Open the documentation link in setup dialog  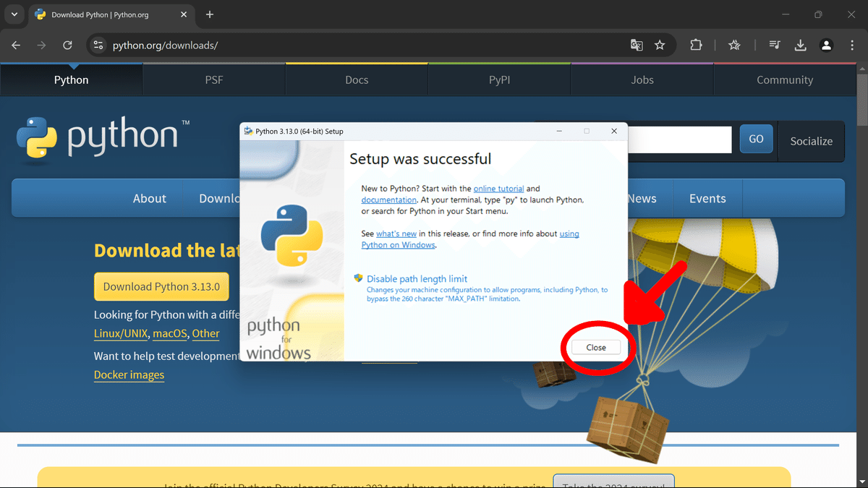coord(389,200)
